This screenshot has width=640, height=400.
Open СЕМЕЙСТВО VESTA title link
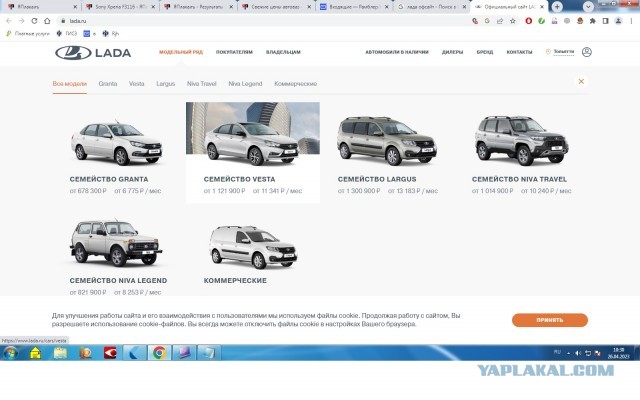240,179
